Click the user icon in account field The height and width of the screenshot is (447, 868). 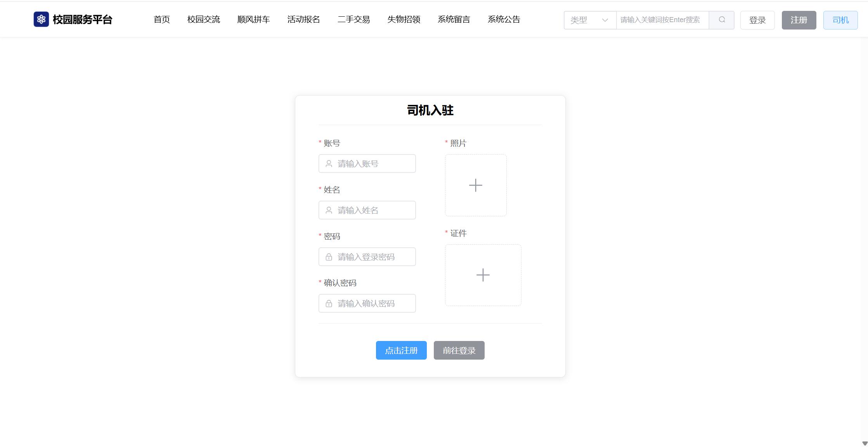click(x=329, y=164)
